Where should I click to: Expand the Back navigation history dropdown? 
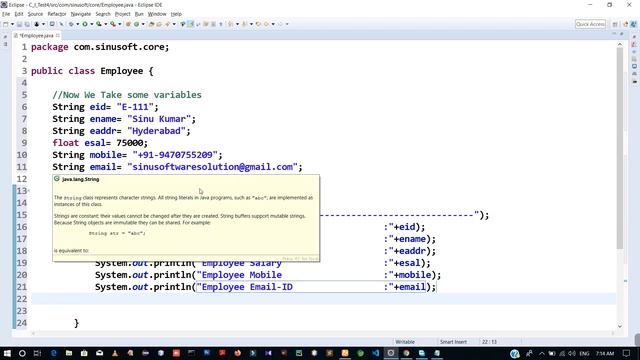273,24
